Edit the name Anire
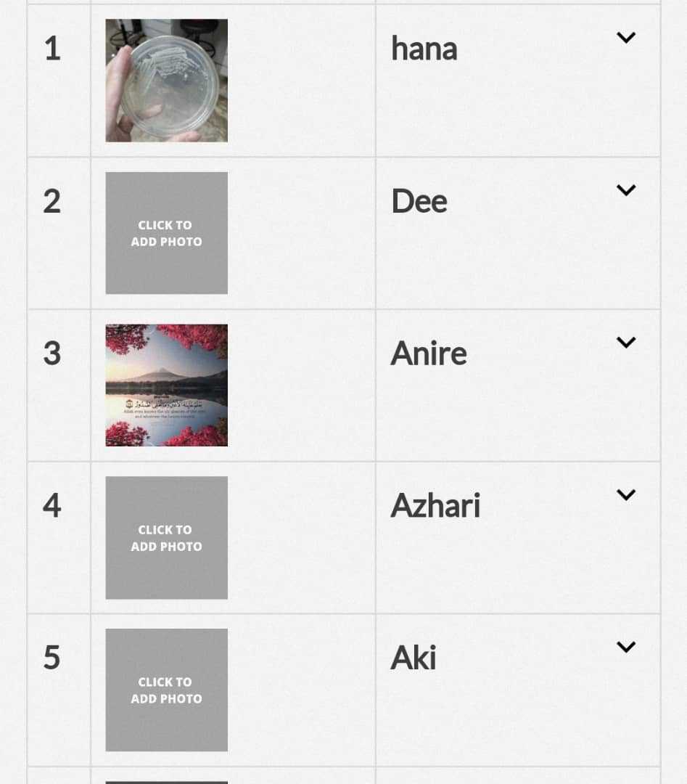 [429, 354]
